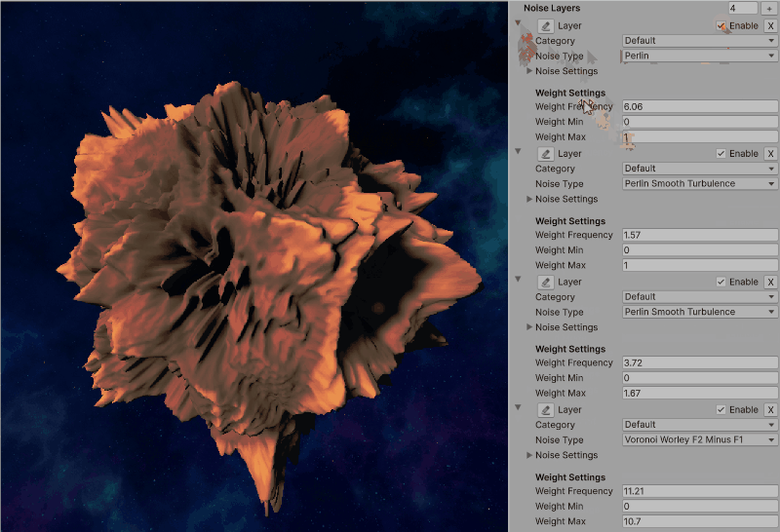Toggle Enable checkbox on the third layer

721,282
